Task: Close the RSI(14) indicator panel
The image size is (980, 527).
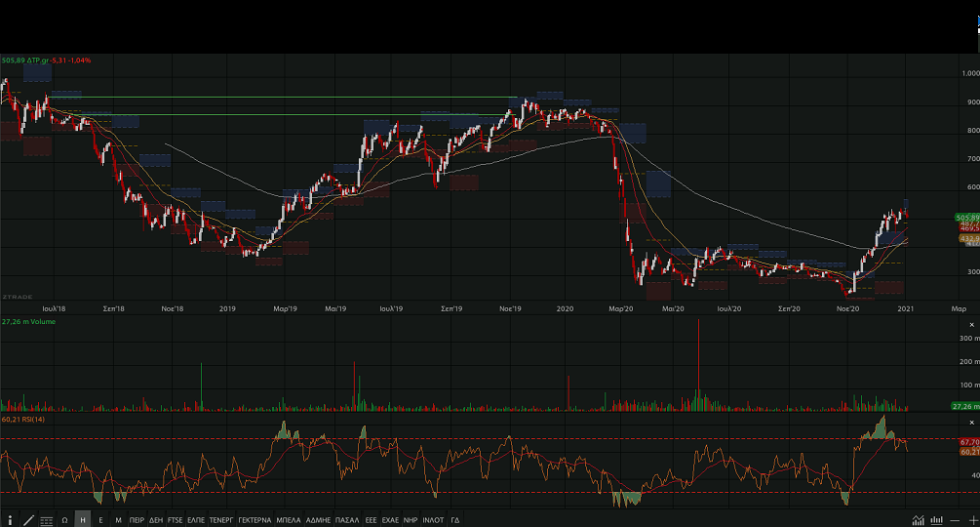Action: coord(971,424)
